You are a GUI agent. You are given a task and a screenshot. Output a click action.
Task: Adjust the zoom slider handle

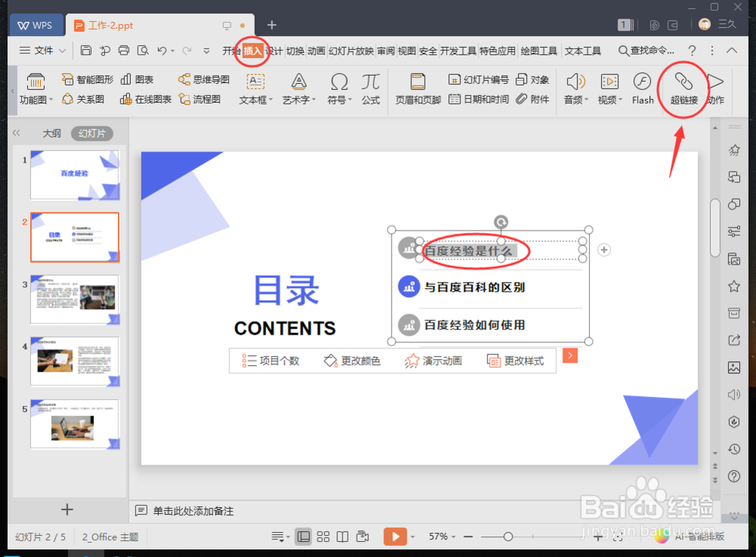(x=508, y=537)
